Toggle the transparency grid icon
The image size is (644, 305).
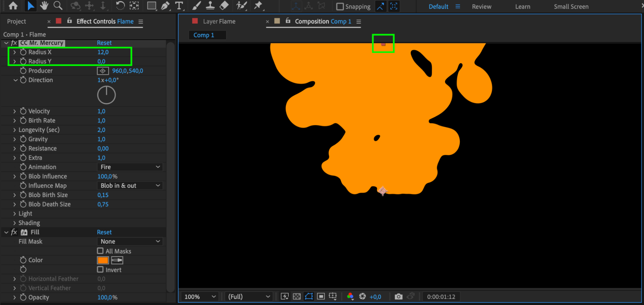pyautogui.click(x=297, y=296)
